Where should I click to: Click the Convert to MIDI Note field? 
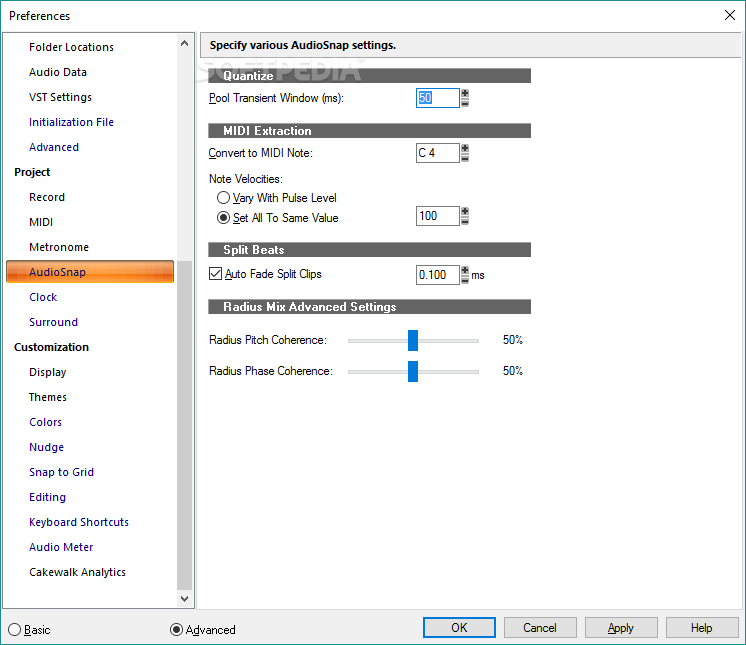tap(438, 153)
